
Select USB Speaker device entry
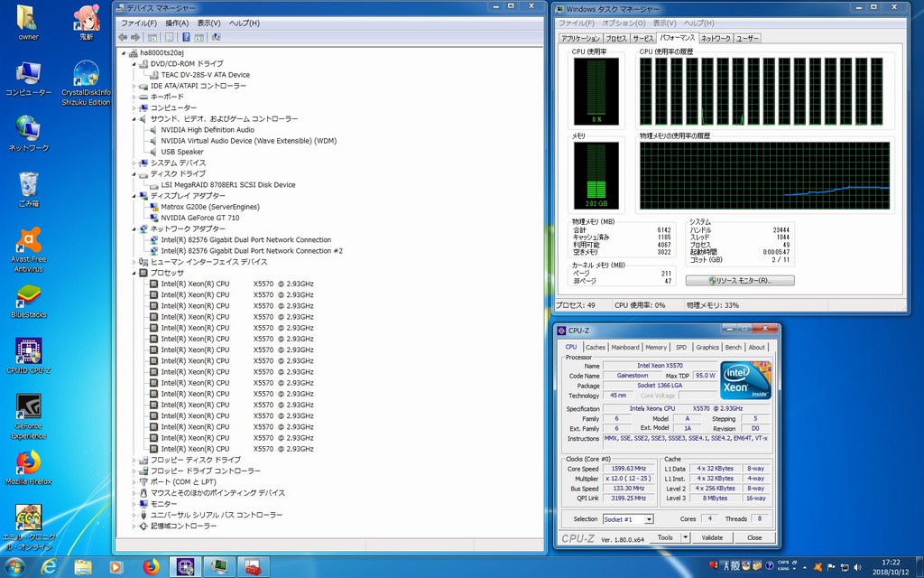[x=182, y=152]
